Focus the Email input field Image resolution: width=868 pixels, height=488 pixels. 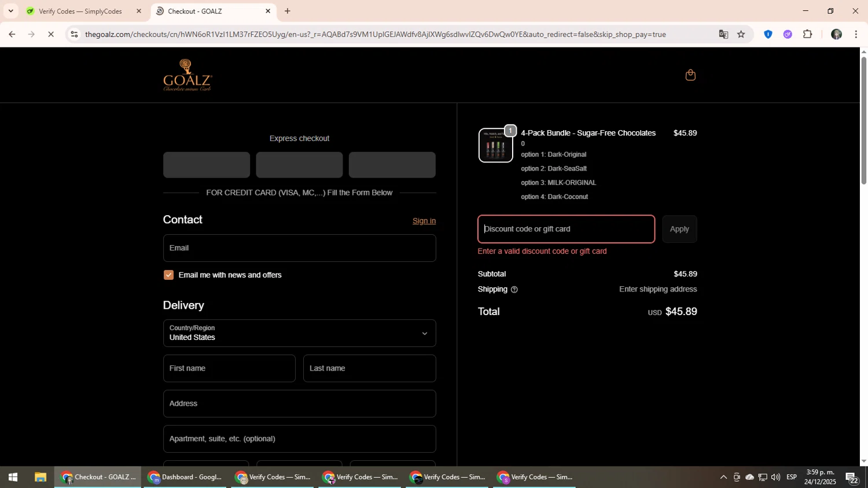(299, 248)
